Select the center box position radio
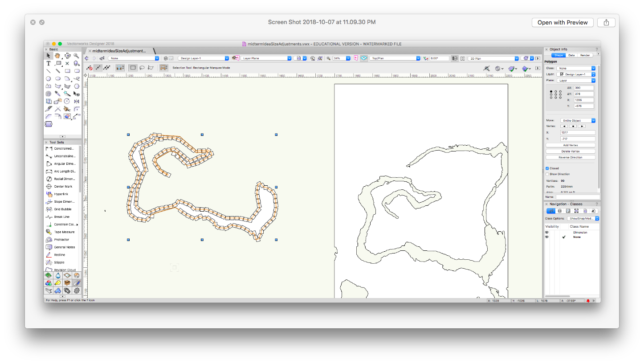Image resolution: width=644 pixels, height=364 pixels. 556,94
